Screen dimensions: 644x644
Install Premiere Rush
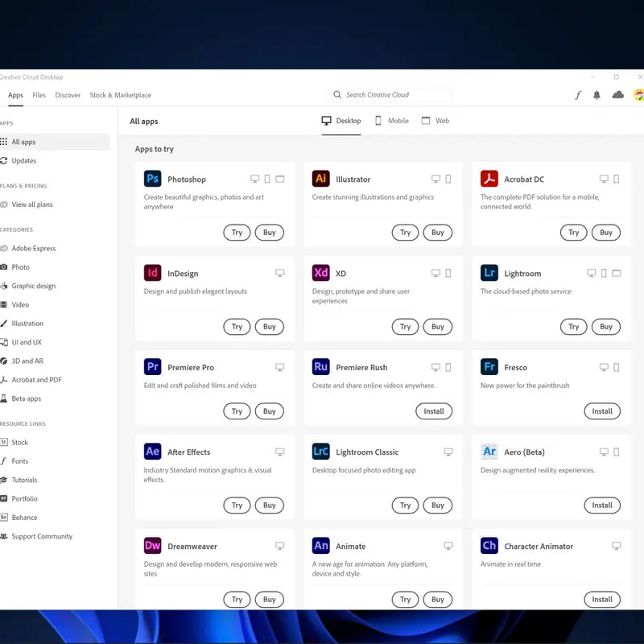pyautogui.click(x=434, y=411)
